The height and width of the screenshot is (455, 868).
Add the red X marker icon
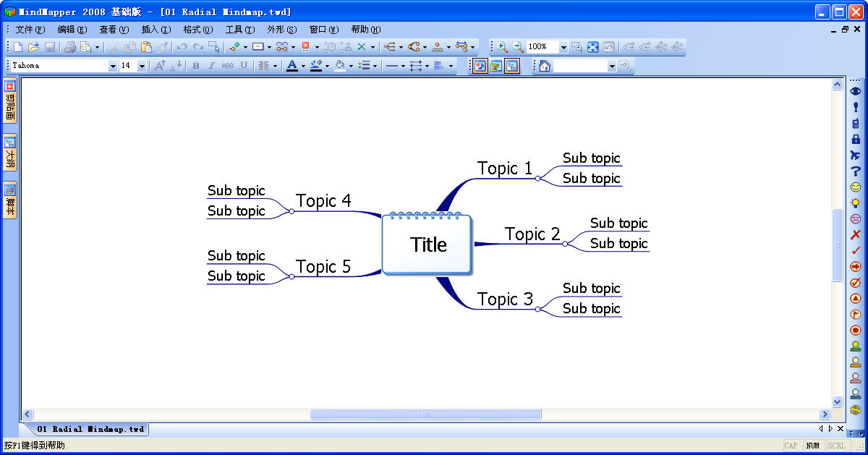(x=856, y=235)
